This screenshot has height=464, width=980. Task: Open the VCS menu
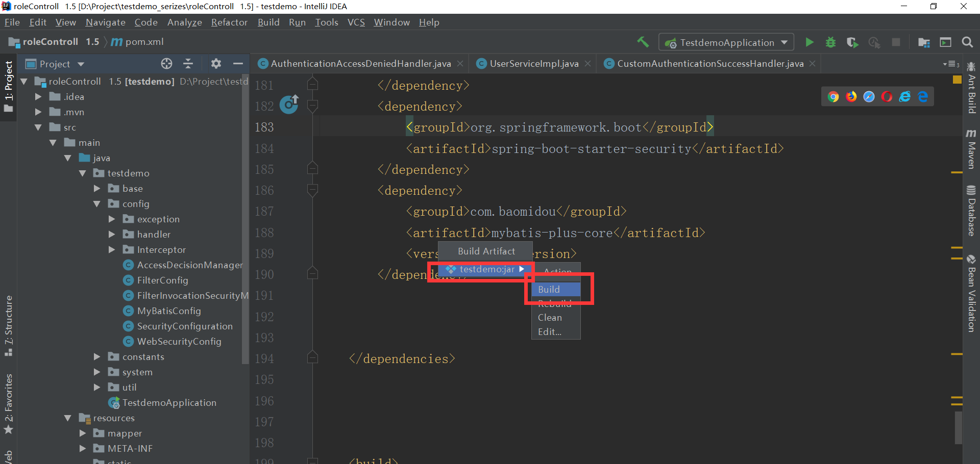pos(356,22)
